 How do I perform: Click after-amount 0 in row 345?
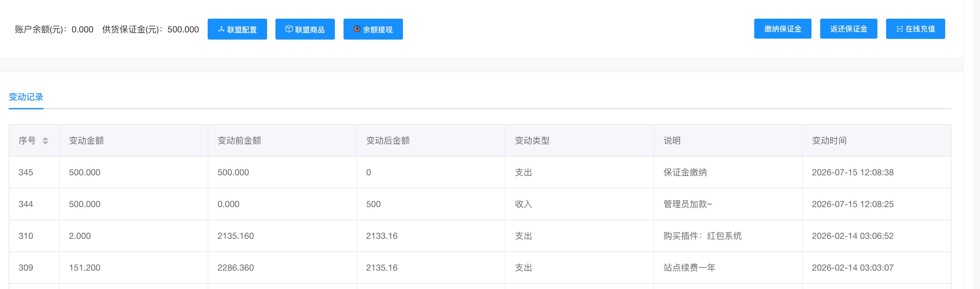point(368,172)
